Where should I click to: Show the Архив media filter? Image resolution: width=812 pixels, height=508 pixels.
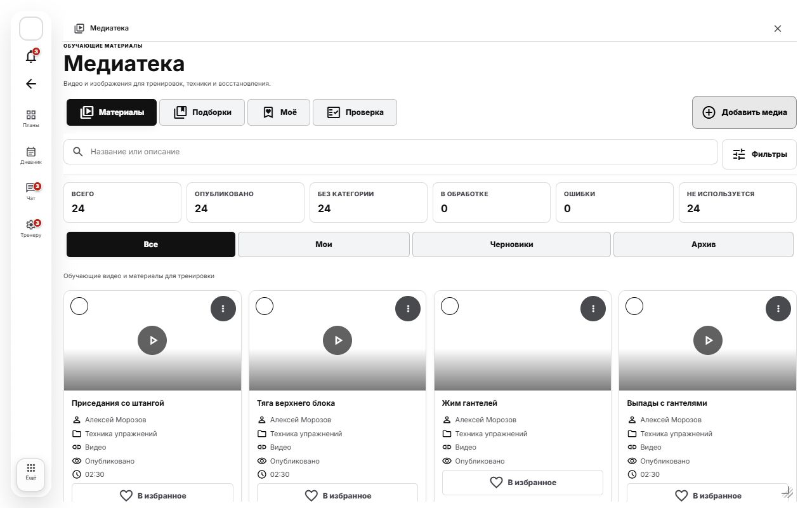coord(704,244)
